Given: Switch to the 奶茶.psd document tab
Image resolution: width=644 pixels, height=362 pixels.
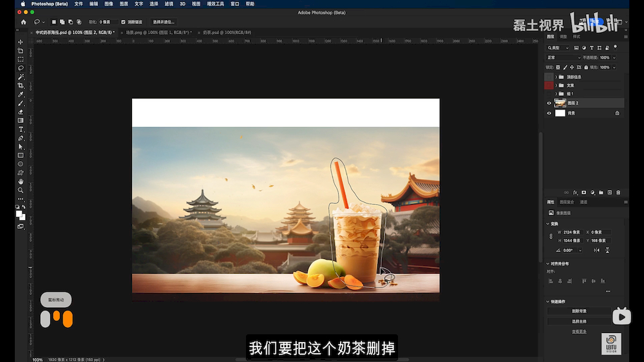Looking at the screenshot, I should (227, 32).
